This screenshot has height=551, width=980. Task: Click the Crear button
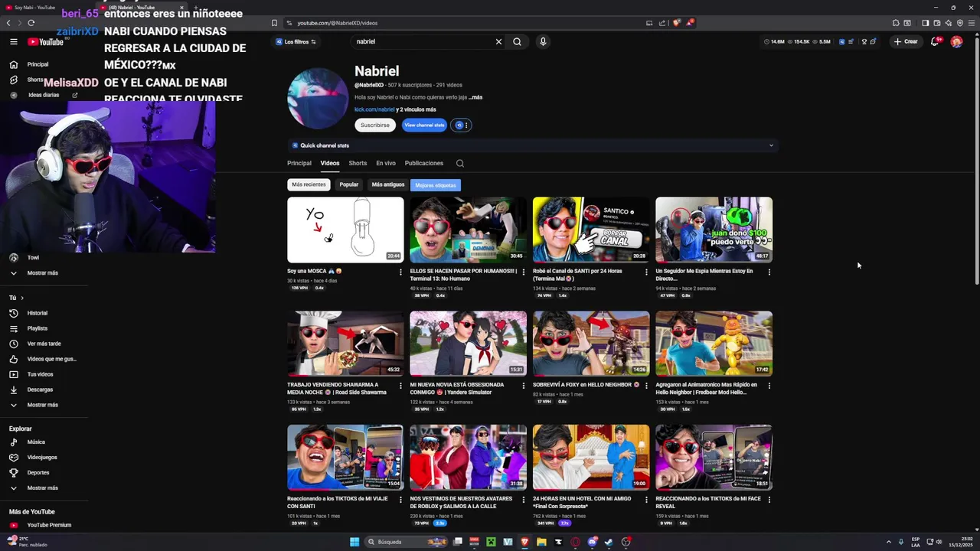point(906,41)
